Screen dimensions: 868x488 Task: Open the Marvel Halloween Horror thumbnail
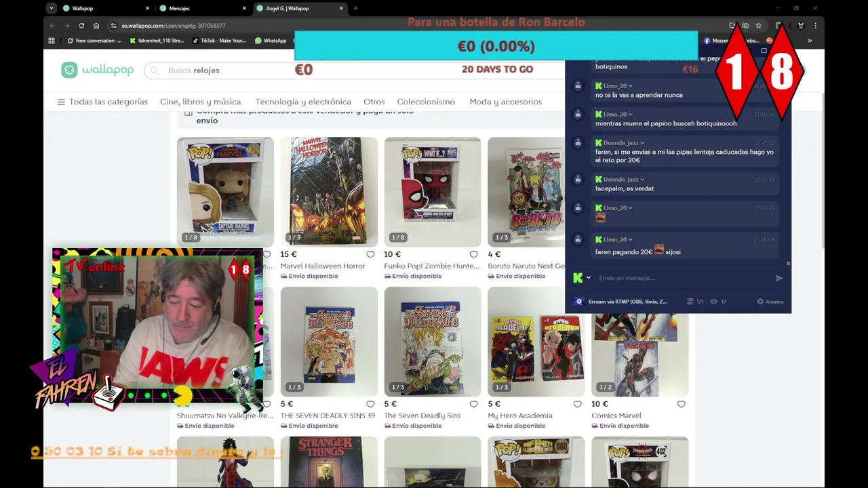pyautogui.click(x=329, y=192)
